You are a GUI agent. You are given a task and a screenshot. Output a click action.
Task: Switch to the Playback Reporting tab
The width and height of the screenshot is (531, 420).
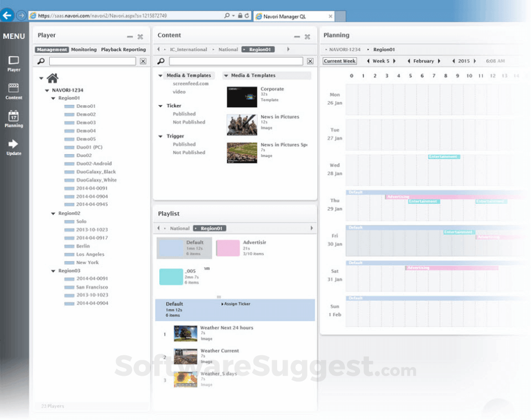point(123,49)
